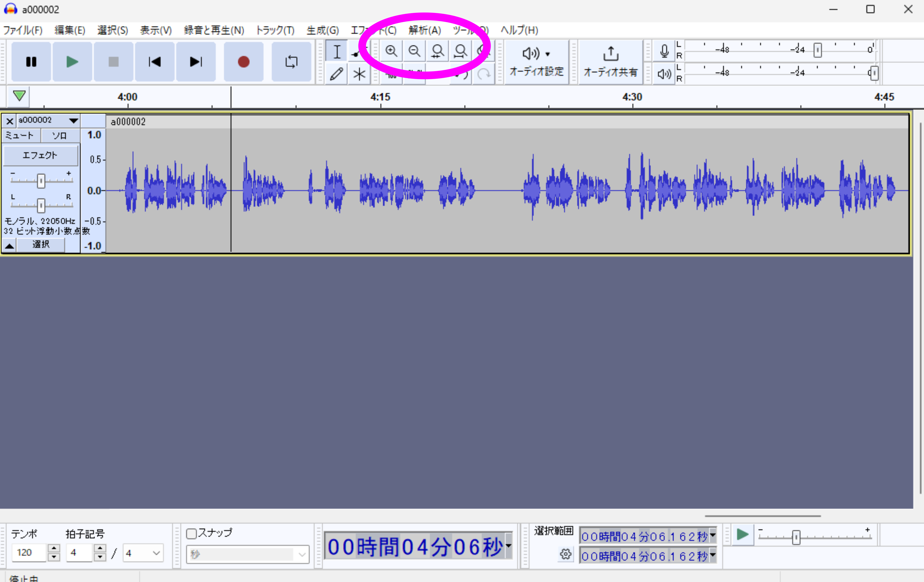Adjust the recording level slider knob
924x582 pixels.
[x=818, y=50]
